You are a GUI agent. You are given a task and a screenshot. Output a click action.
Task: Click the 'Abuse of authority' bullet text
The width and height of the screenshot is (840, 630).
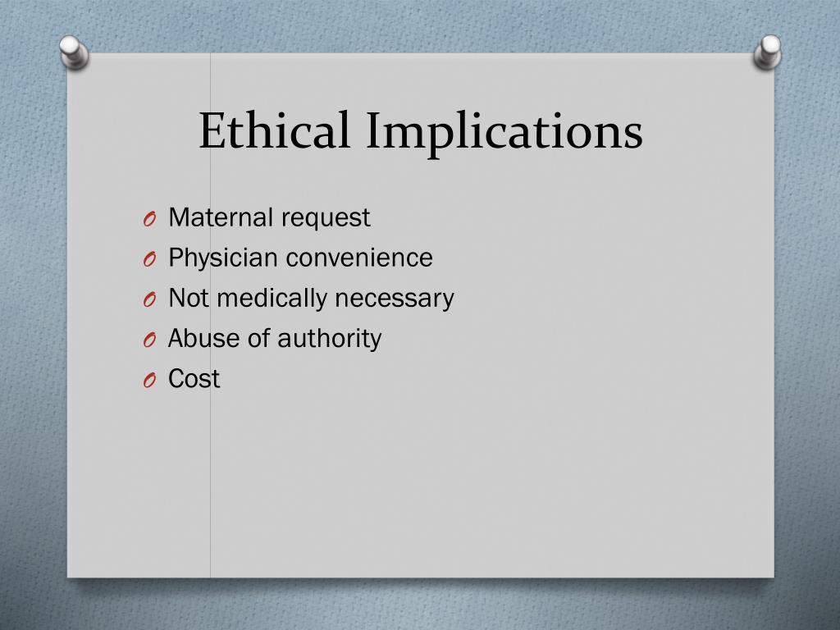coord(275,339)
